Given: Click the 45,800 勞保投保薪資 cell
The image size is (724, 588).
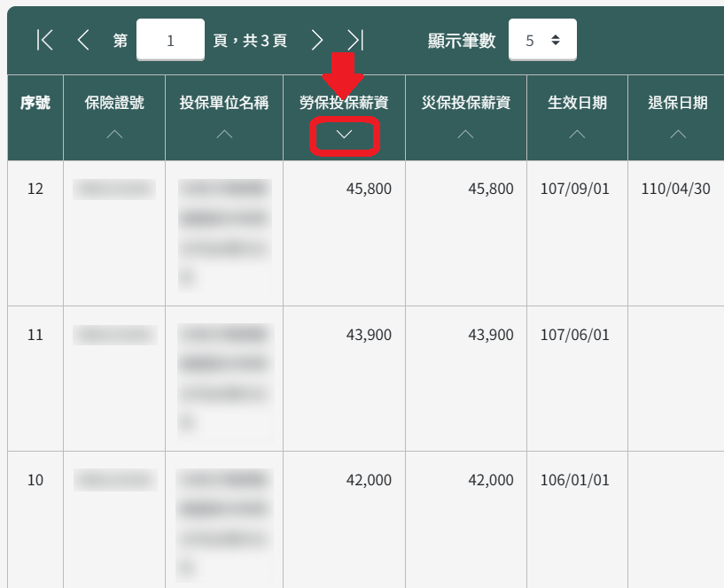Looking at the screenshot, I should click(369, 190).
